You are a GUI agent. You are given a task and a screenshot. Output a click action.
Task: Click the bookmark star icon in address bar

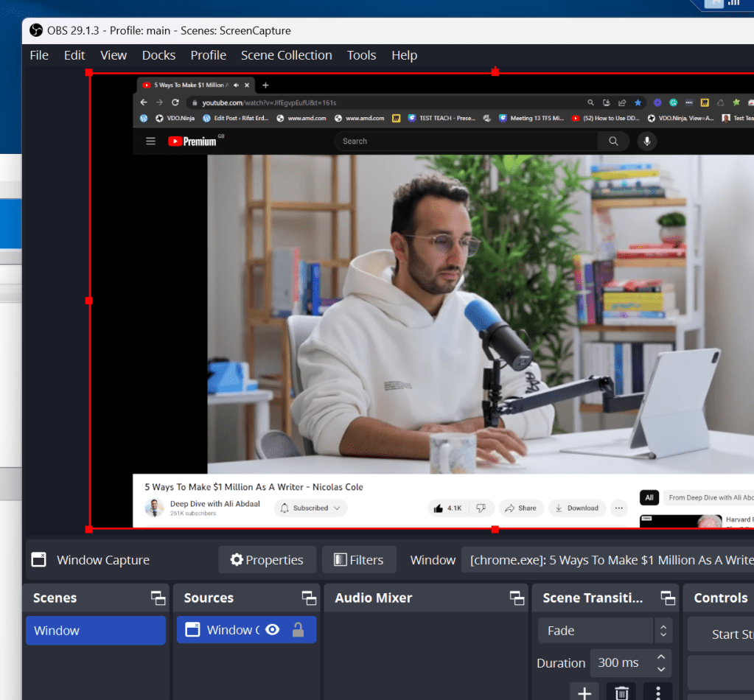pyautogui.click(x=638, y=102)
